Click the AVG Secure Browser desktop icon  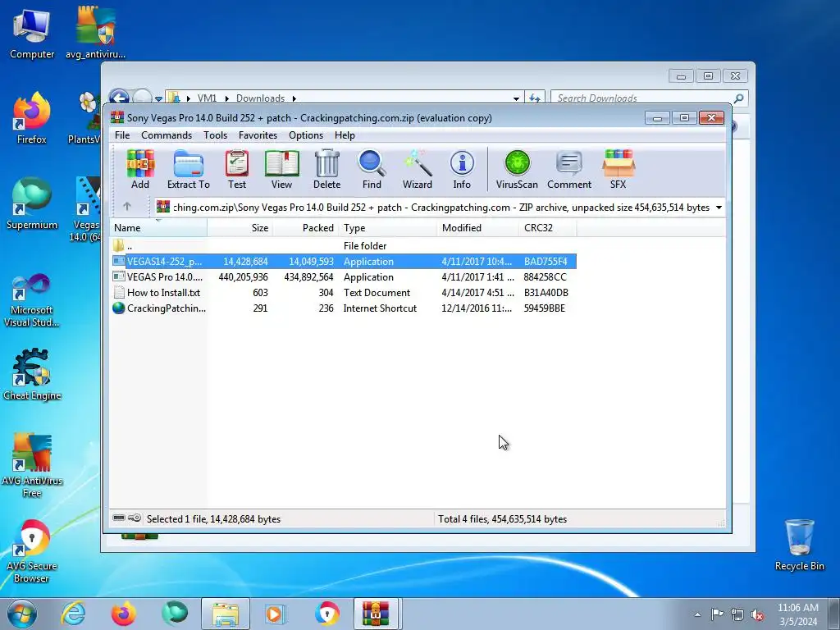coord(32,551)
